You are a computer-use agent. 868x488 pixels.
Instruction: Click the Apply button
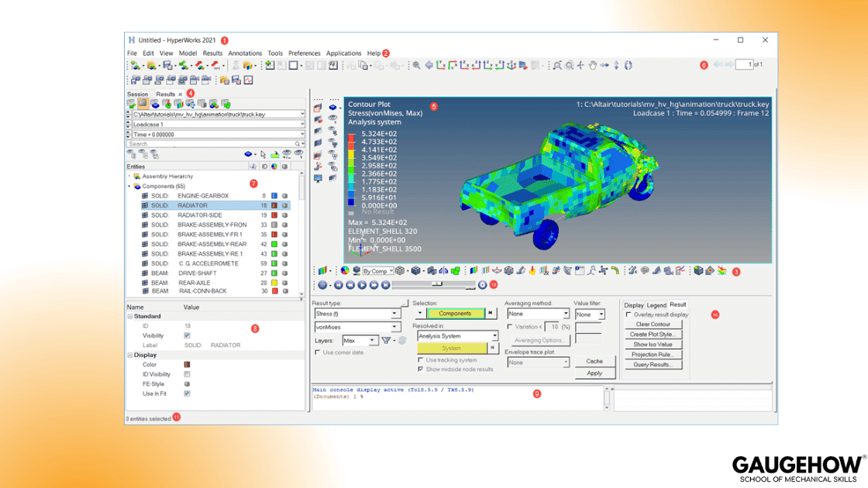click(x=595, y=373)
